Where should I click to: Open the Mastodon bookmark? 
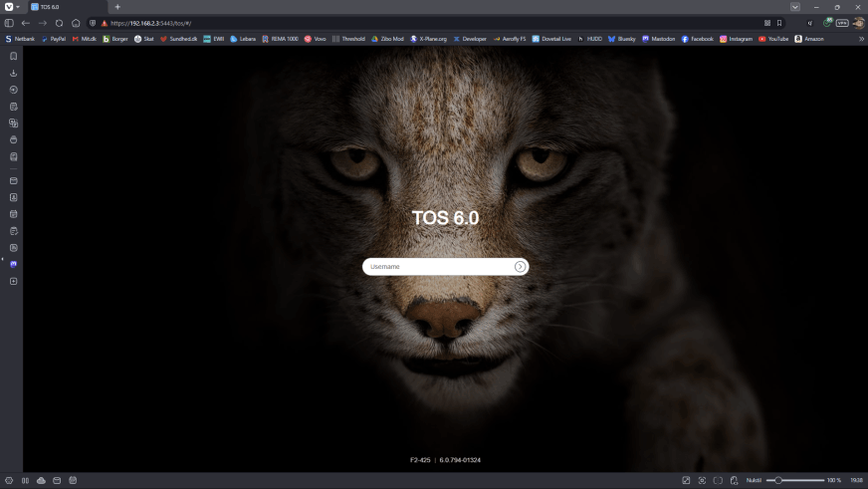[x=658, y=39]
